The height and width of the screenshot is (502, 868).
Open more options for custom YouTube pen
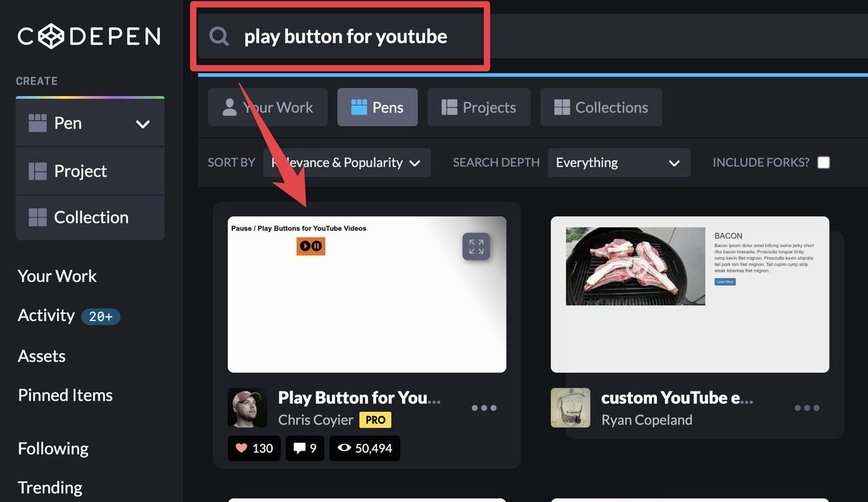(x=807, y=408)
